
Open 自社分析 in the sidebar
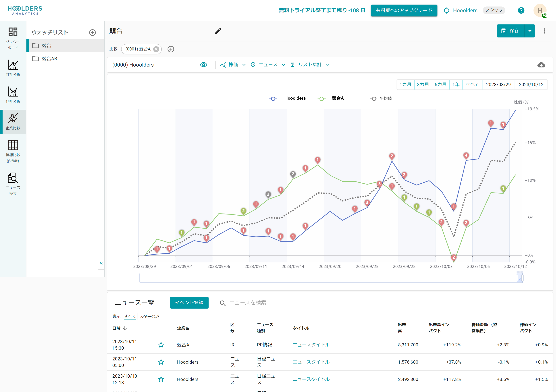(x=13, y=68)
